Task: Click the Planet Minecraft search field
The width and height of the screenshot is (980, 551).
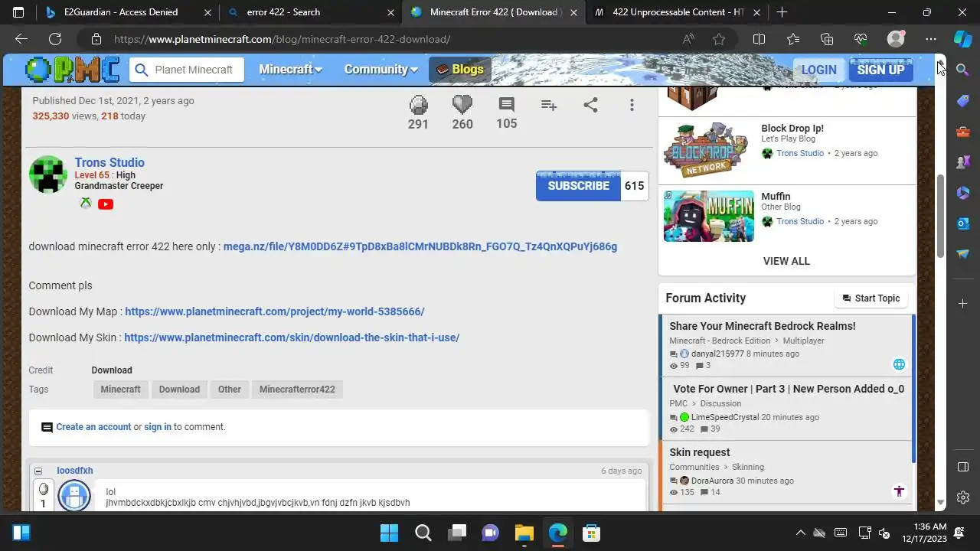Action: pyautogui.click(x=186, y=70)
